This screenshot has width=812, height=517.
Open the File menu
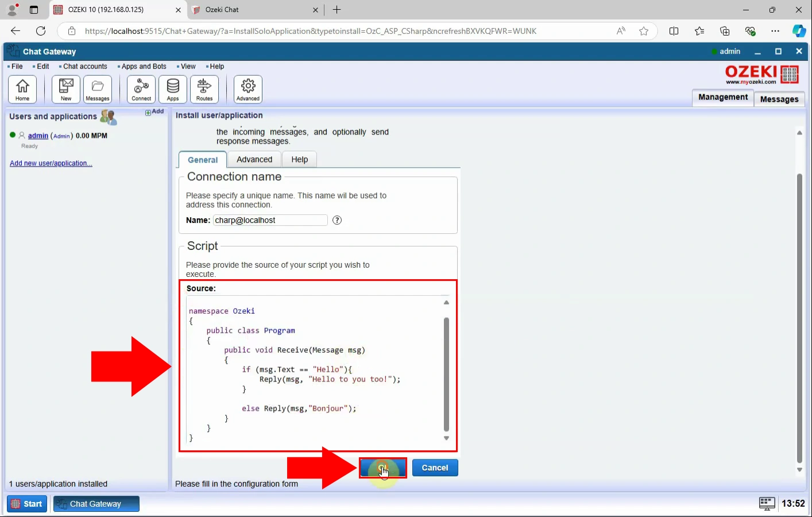click(17, 67)
